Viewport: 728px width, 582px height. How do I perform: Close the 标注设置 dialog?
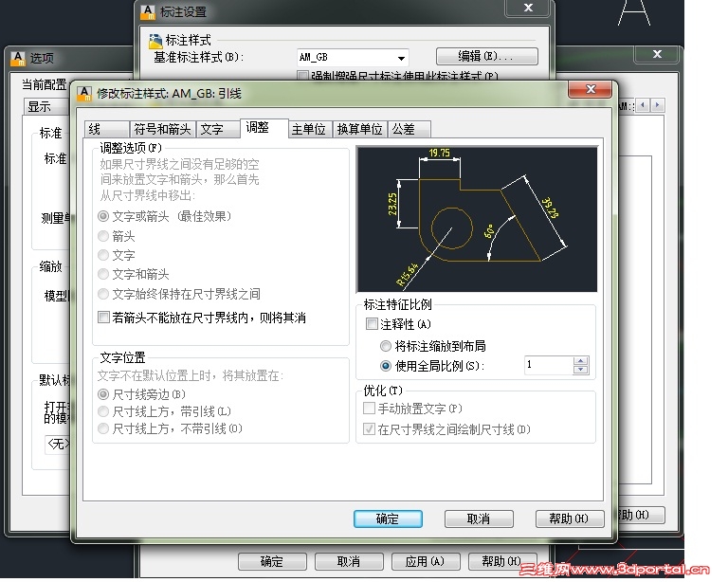(x=529, y=8)
